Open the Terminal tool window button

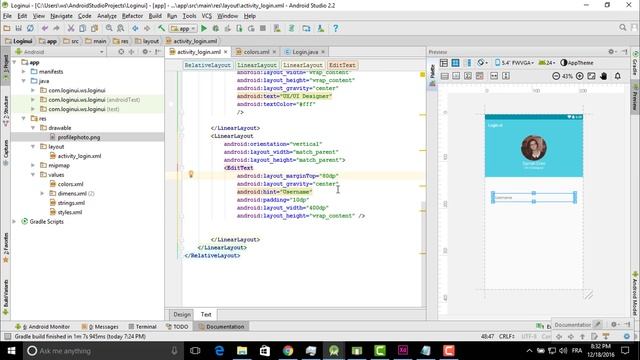click(x=142, y=327)
